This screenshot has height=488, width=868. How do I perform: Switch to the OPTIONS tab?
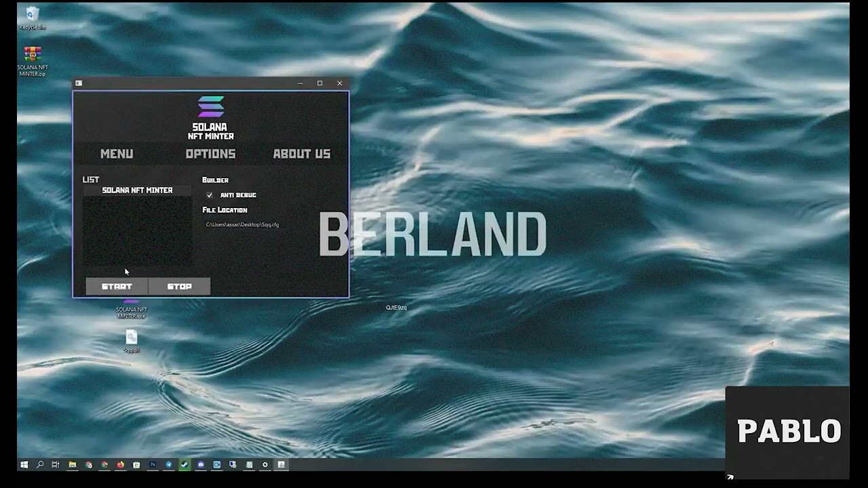coord(210,154)
